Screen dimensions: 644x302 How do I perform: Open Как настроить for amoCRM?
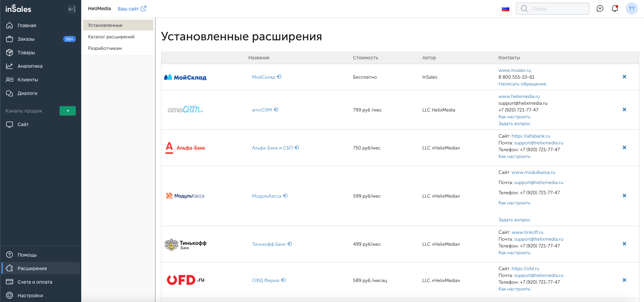(514, 117)
